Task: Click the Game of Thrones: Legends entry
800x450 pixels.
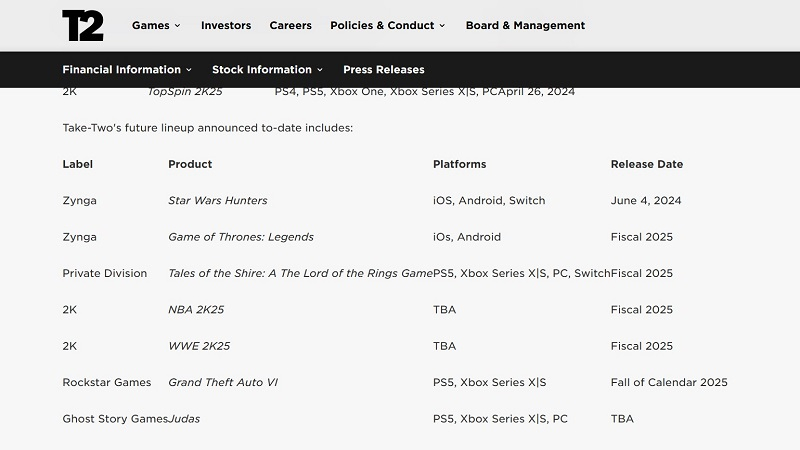Action: tap(240, 237)
